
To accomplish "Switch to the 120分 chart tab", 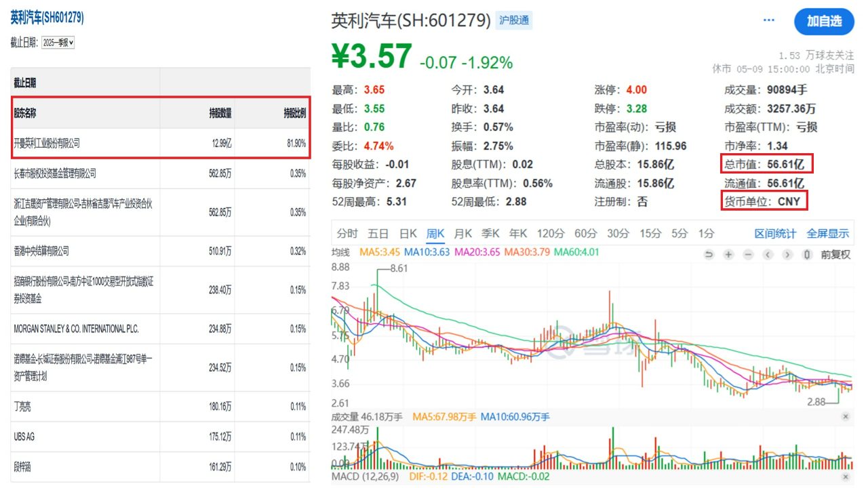I will tap(551, 233).
